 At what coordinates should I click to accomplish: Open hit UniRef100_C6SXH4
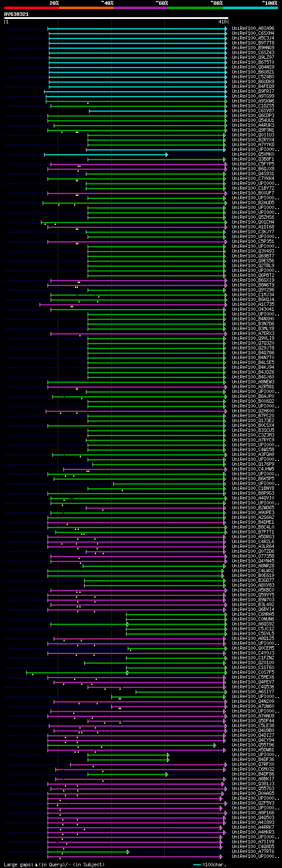point(253,33)
